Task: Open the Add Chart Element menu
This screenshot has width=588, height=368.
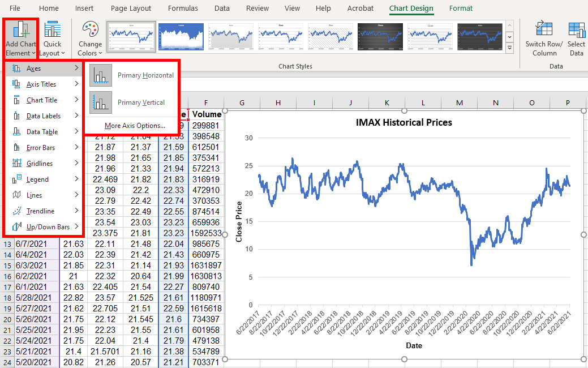Action: (x=20, y=39)
